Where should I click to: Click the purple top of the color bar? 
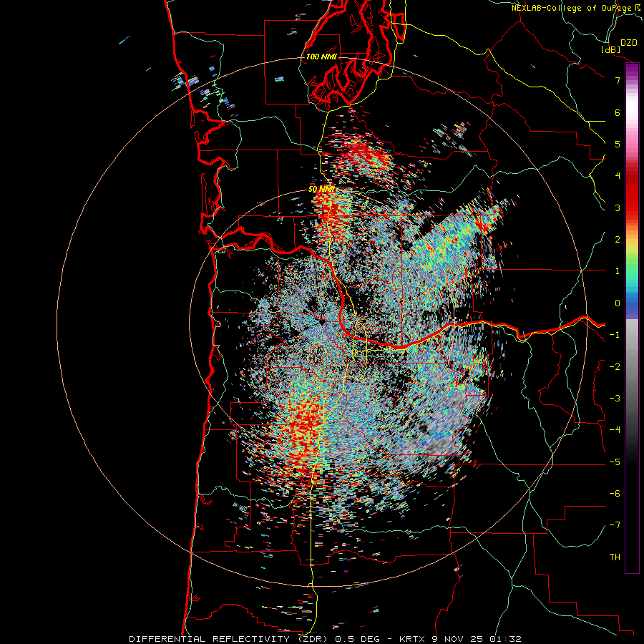point(632,70)
